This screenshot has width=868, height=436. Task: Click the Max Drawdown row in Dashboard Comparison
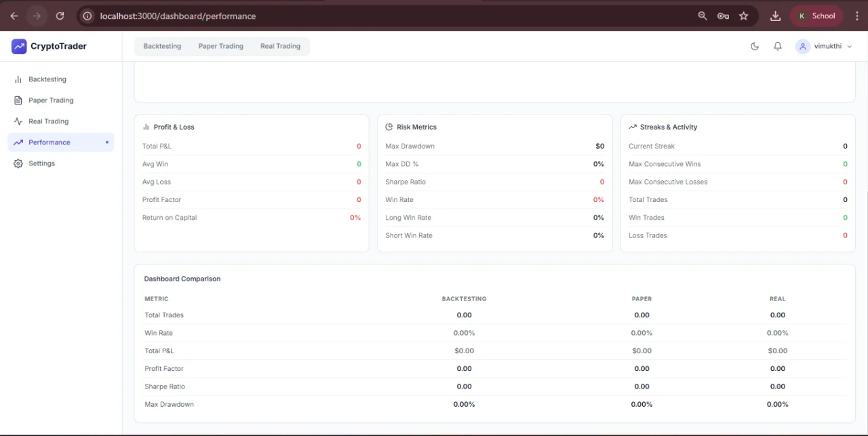(495, 405)
